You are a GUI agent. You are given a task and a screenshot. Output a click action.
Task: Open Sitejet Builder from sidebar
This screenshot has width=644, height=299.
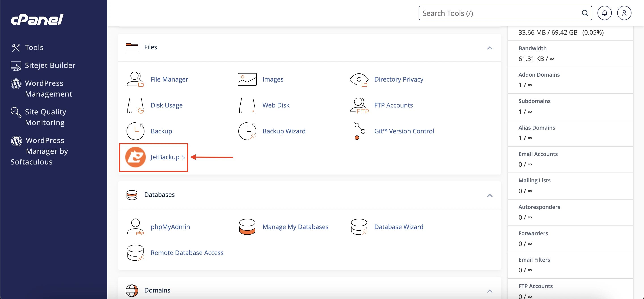click(x=50, y=65)
